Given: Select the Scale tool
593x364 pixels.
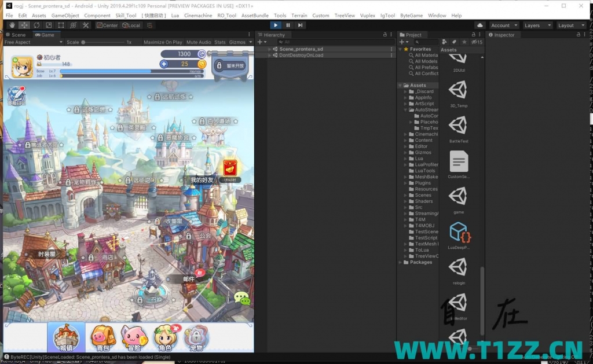Looking at the screenshot, I should (x=49, y=25).
